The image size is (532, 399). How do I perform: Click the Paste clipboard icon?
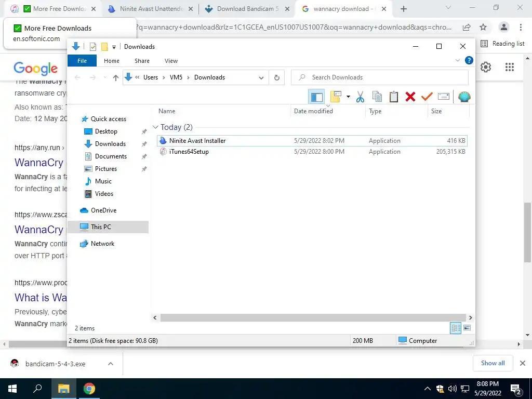[394, 97]
